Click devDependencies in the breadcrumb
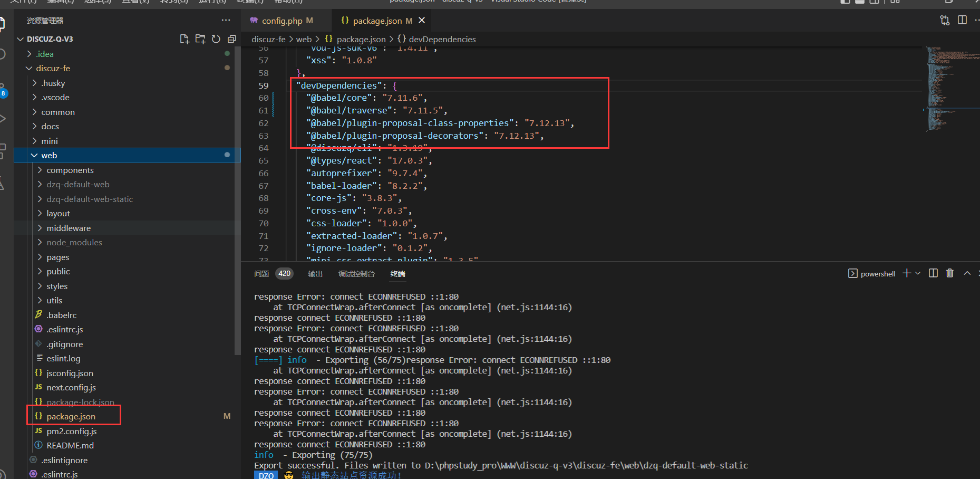Screen dimensions: 980x479 point(442,39)
